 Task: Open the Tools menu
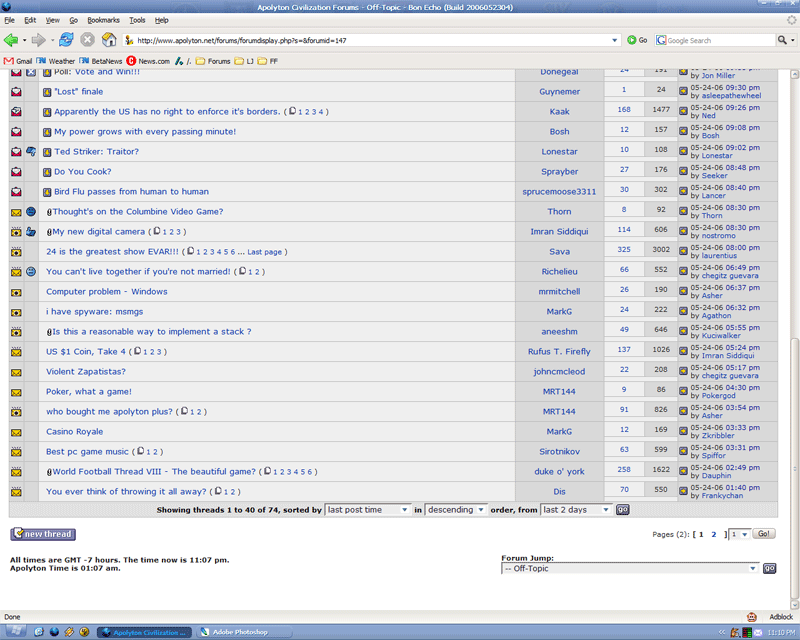(137, 20)
